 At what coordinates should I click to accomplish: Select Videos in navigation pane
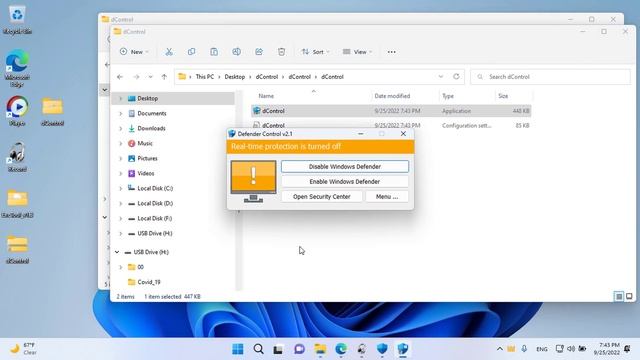tap(145, 173)
